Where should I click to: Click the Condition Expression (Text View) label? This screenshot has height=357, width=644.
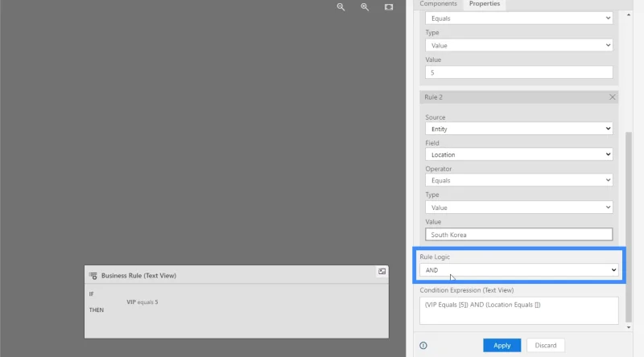tap(467, 290)
